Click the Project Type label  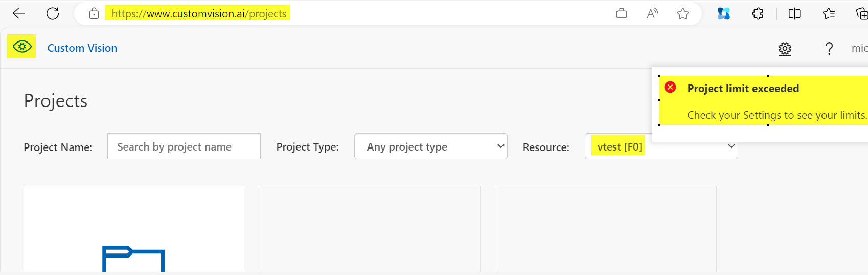(x=307, y=147)
